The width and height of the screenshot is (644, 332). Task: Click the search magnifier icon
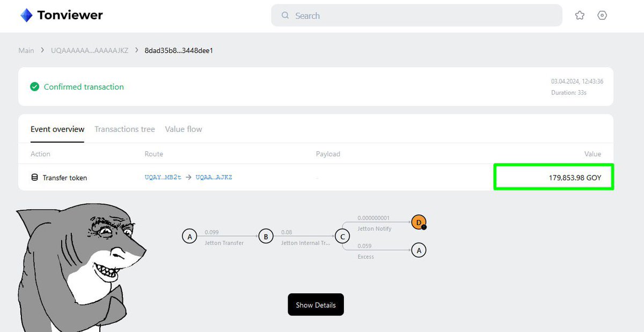click(x=286, y=16)
